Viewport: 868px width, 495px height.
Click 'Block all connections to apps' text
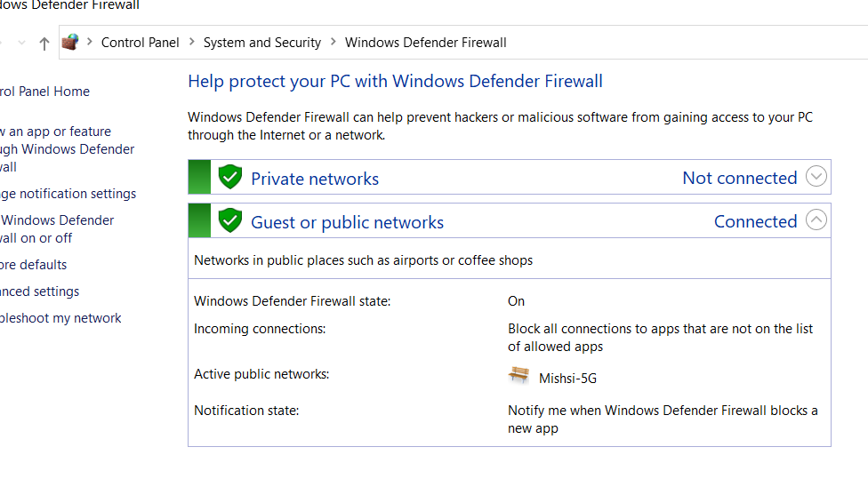click(661, 338)
